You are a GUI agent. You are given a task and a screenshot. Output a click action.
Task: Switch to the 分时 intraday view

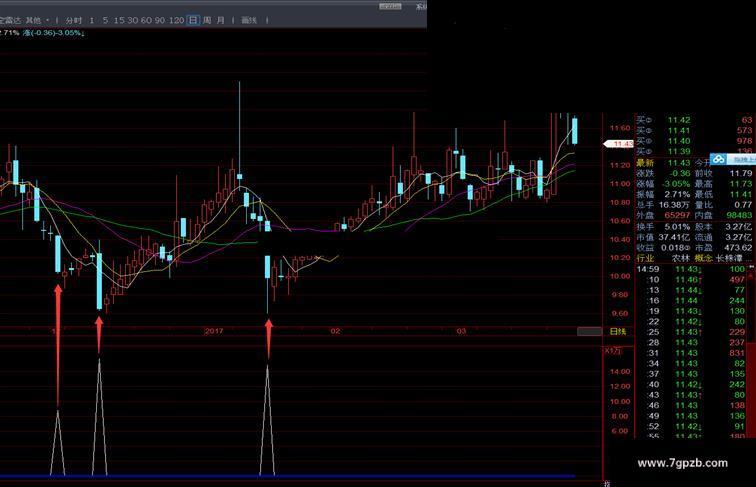[x=74, y=20]
